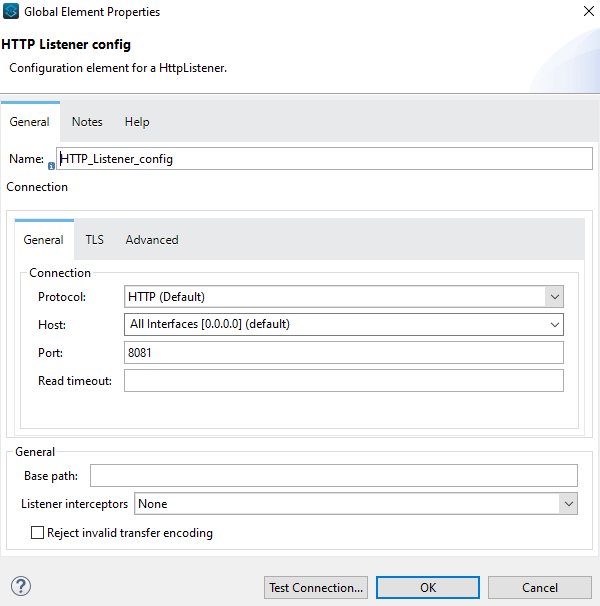600x606 pixels.
Task: Expand the Host combo box
Action: click(554, 324)
